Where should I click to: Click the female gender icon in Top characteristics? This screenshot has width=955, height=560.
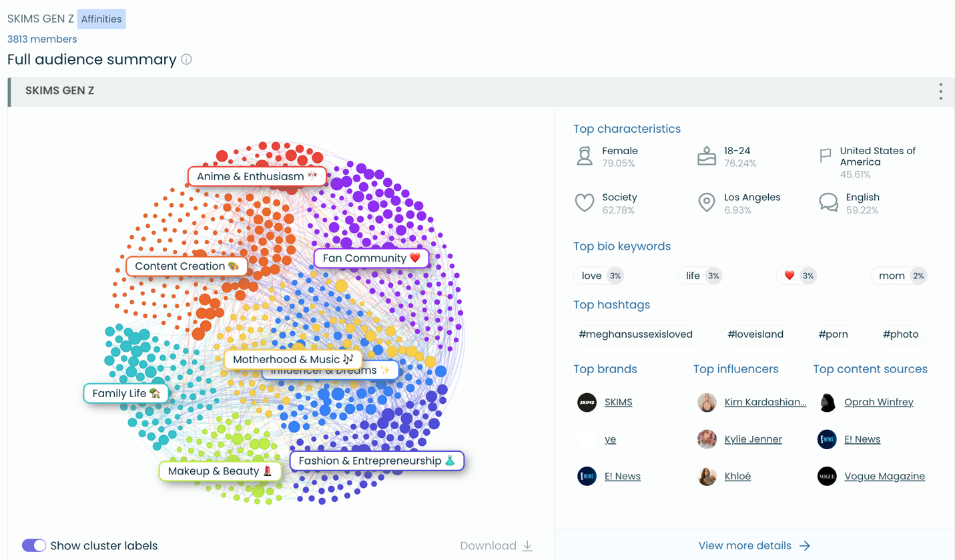click(x=584, y=155)
